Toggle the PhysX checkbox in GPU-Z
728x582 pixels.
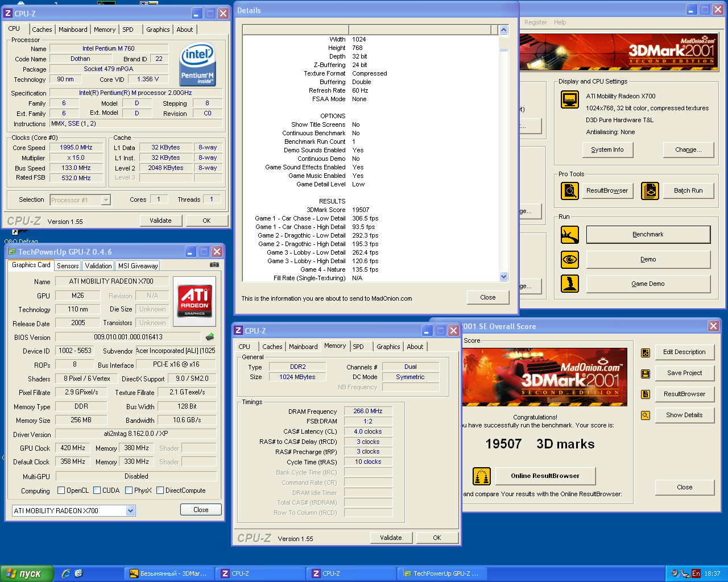tap(129, 490)
